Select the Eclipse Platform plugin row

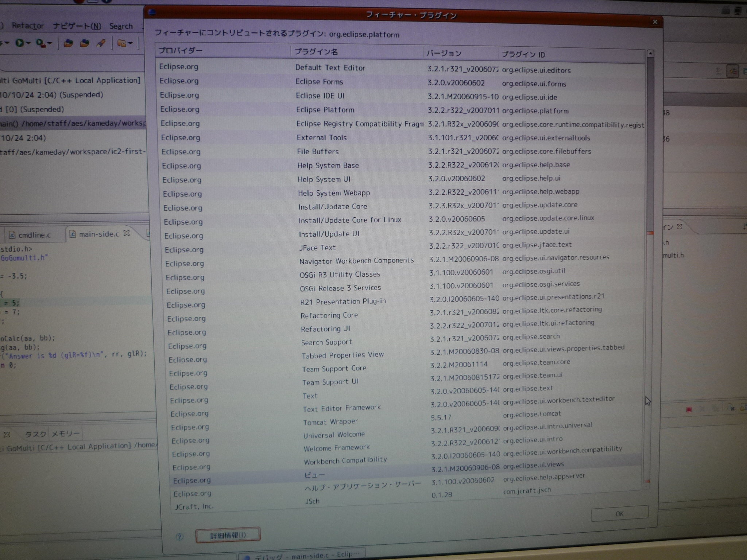tap(401, 110)
